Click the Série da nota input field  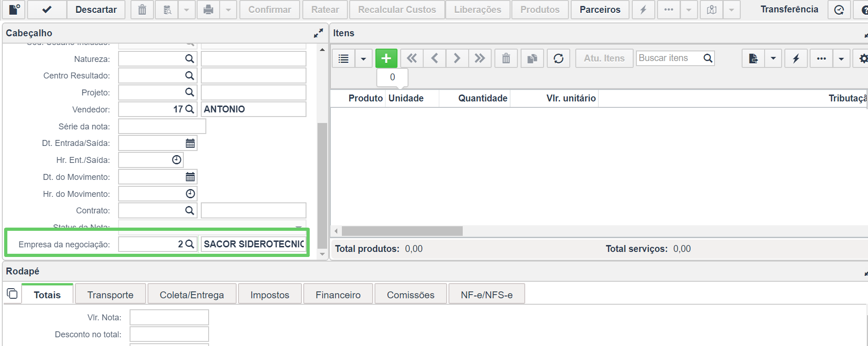pos(162,126)
